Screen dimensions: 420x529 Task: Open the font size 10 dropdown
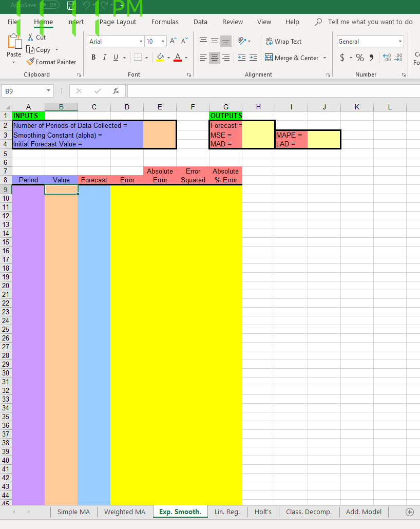(x=163, y=42)
